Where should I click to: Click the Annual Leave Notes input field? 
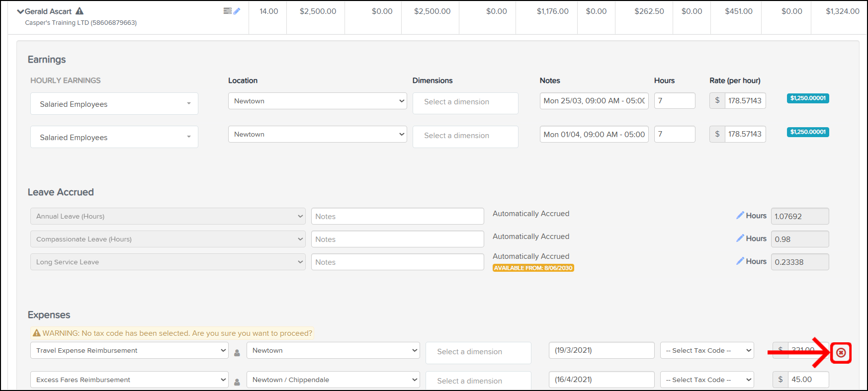(397, 216)
